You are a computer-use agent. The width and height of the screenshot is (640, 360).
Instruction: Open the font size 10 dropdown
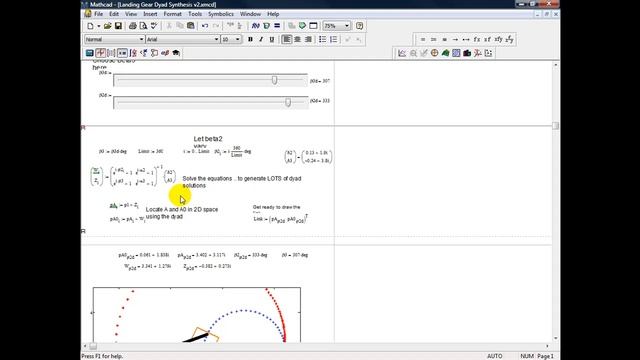pyautogui.click(x=238, y=40)
